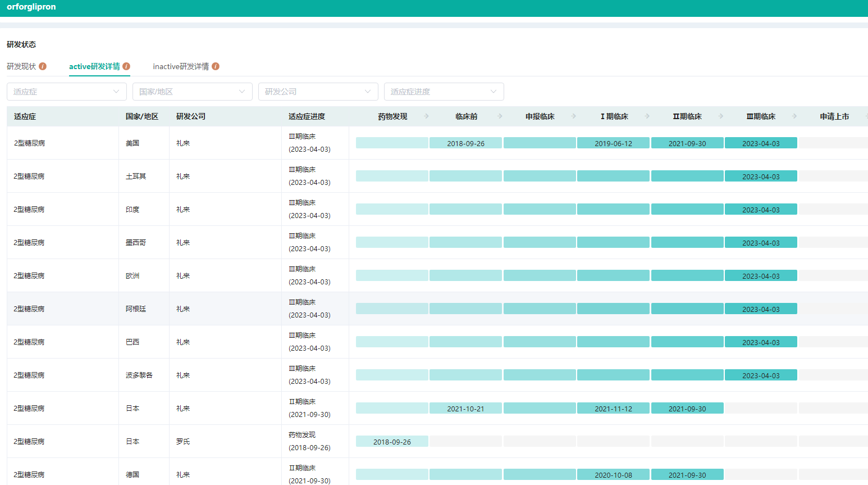This screenshot has height=485, width=868.
Task: Switch to the 研发现状 tab
Action: point(21,66)
